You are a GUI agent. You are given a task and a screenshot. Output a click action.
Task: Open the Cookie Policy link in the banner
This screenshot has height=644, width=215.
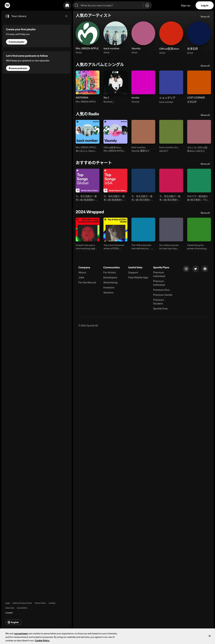click(42, 640)
